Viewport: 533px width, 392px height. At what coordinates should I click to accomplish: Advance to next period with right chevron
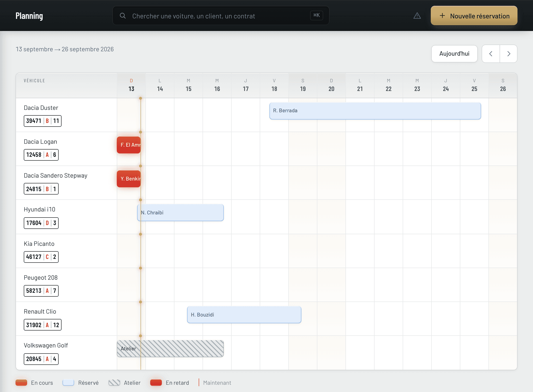point(509,54)
